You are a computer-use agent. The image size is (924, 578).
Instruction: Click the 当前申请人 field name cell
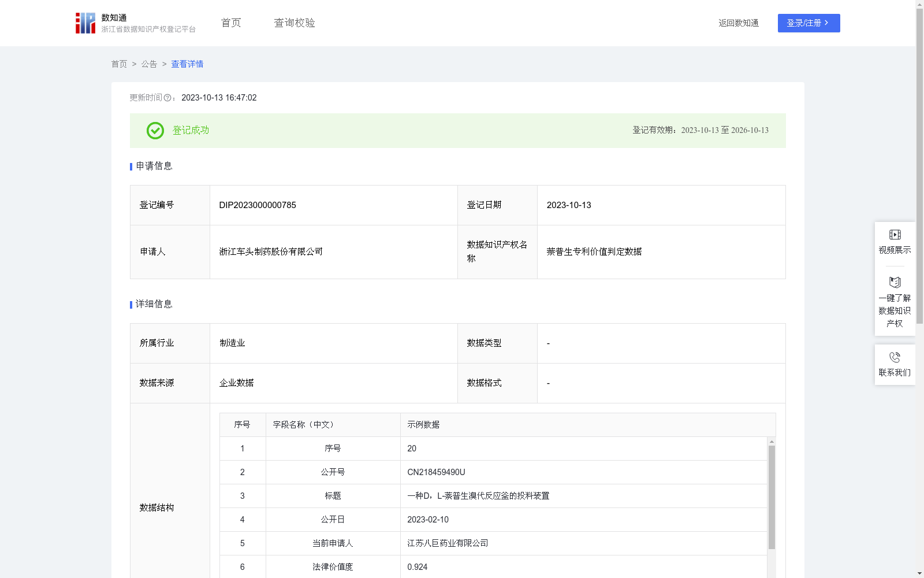(x=333, y=543)
